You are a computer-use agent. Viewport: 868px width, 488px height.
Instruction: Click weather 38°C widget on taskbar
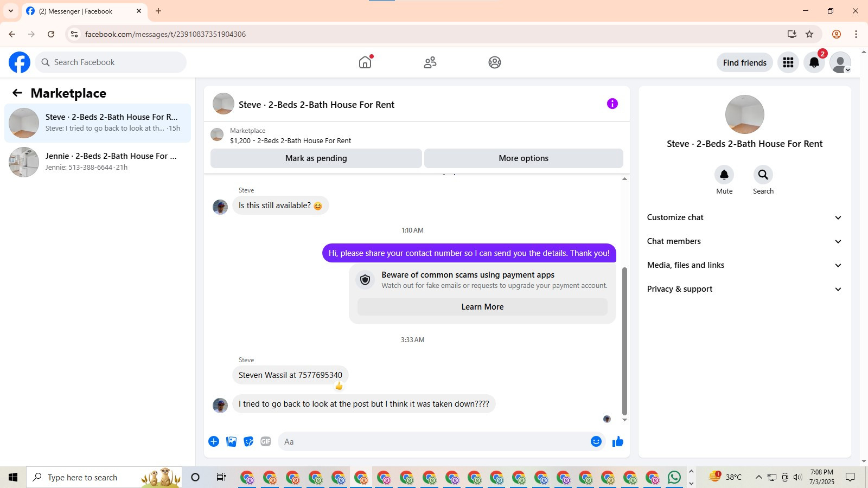coord(725,477)
